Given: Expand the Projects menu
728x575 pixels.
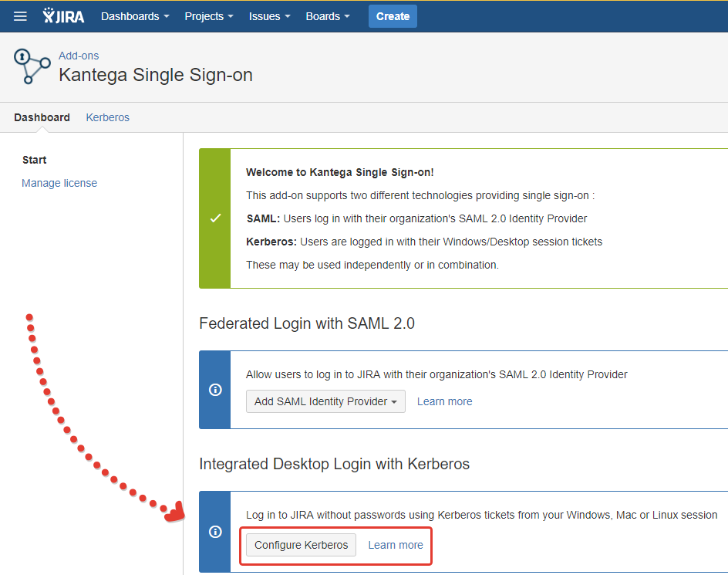Looking at the screenshot, I should click(x=209, y=16).
